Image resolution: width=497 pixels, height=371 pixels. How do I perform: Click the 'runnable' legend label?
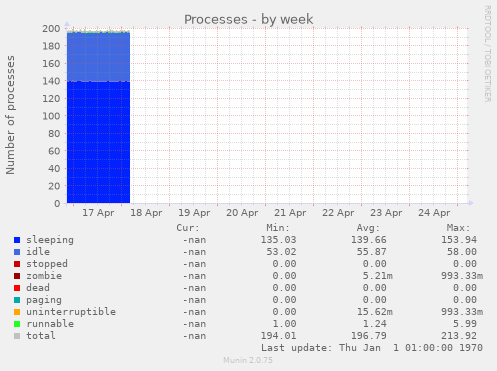(50, 324)
